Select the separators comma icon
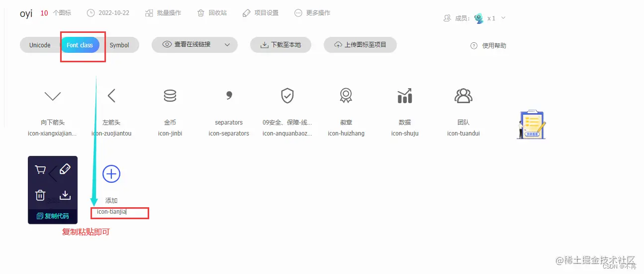 tap(229, 96)
